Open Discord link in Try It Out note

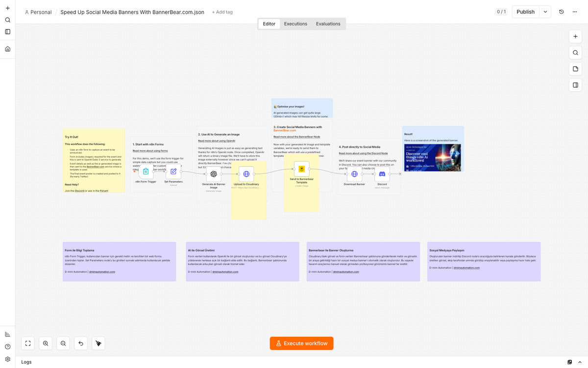click(80, 190)
